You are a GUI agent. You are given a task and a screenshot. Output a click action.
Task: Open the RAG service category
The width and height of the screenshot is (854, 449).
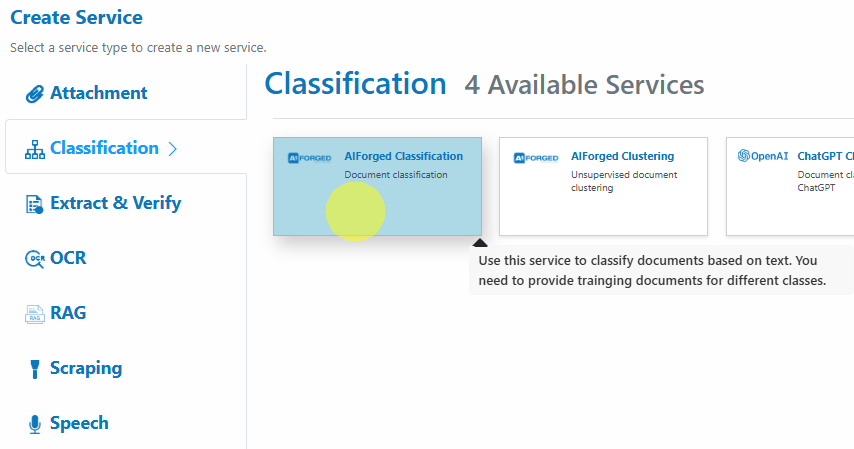tap(68, 313)
